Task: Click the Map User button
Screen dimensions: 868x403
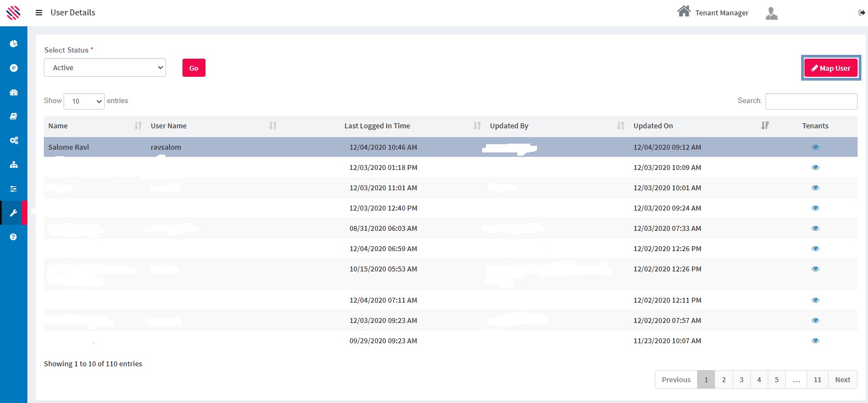Action: coord(831,68)
